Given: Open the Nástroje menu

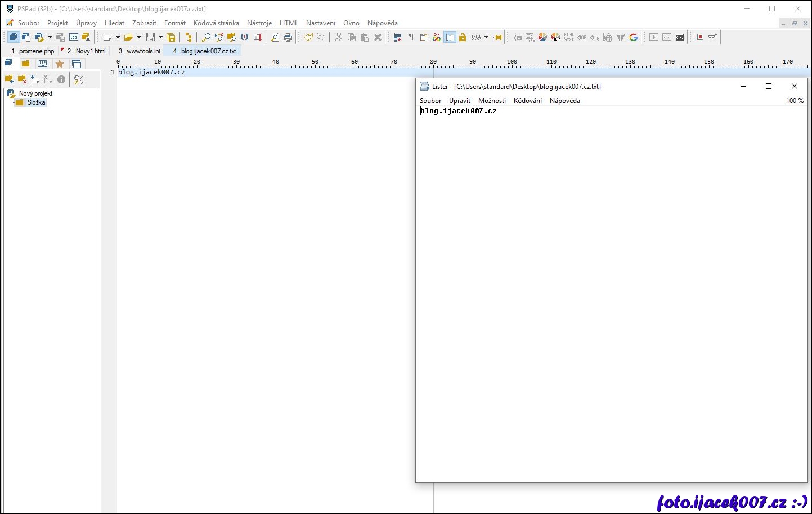Looking at the screenshot, I should pyautogui.click(x=259, y=23).
